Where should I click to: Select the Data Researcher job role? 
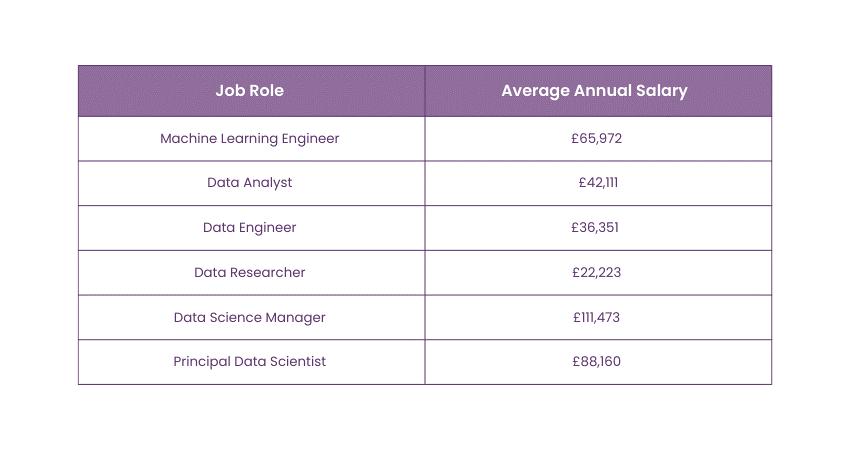(250, 272)
